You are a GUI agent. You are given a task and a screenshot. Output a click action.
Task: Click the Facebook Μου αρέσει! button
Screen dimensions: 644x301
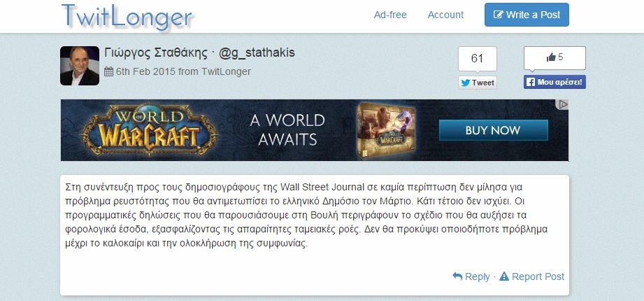(x=554, y=82)
